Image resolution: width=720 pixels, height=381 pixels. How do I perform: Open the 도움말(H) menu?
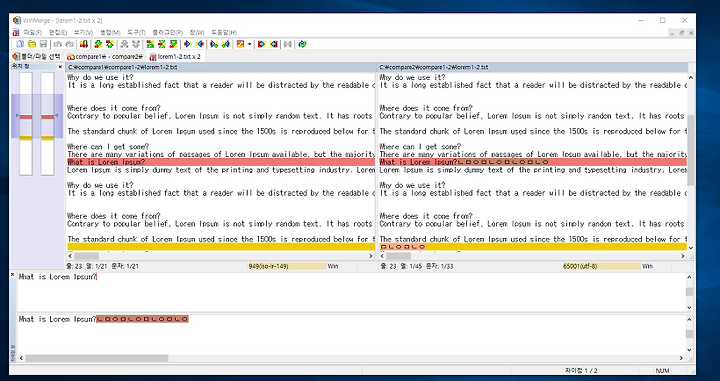tap(224, 33)
